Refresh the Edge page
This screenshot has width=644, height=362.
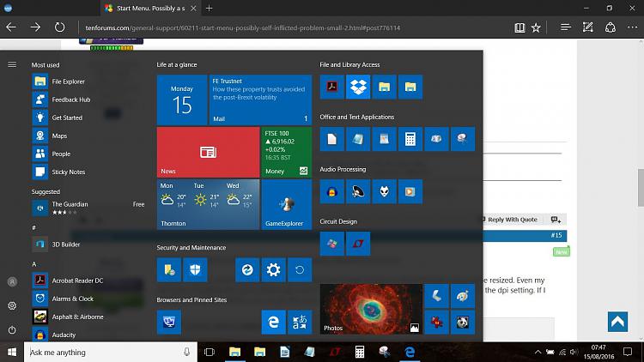pyautogui.click(x=59, y=27)
